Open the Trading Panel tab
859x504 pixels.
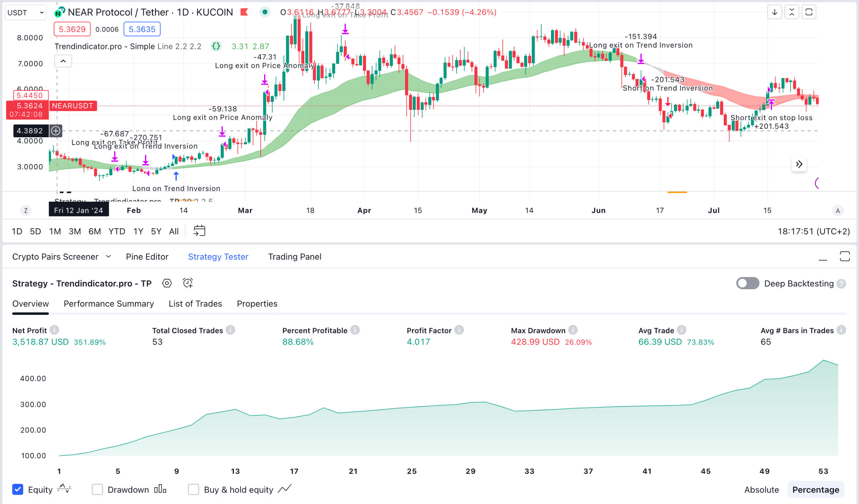tap(295, 257)
